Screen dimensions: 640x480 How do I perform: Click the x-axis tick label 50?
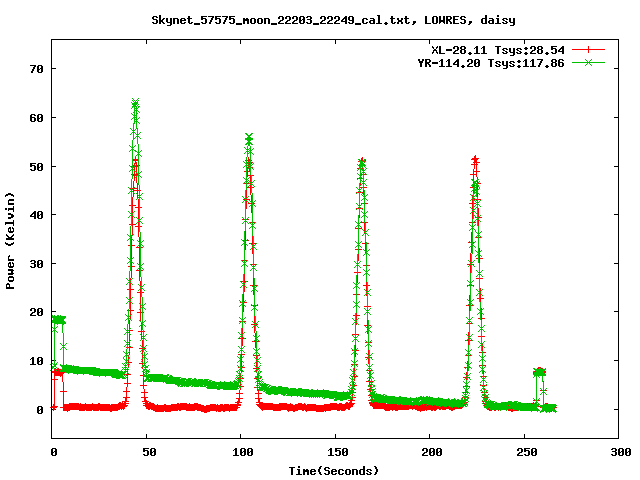tap(149, 452)
